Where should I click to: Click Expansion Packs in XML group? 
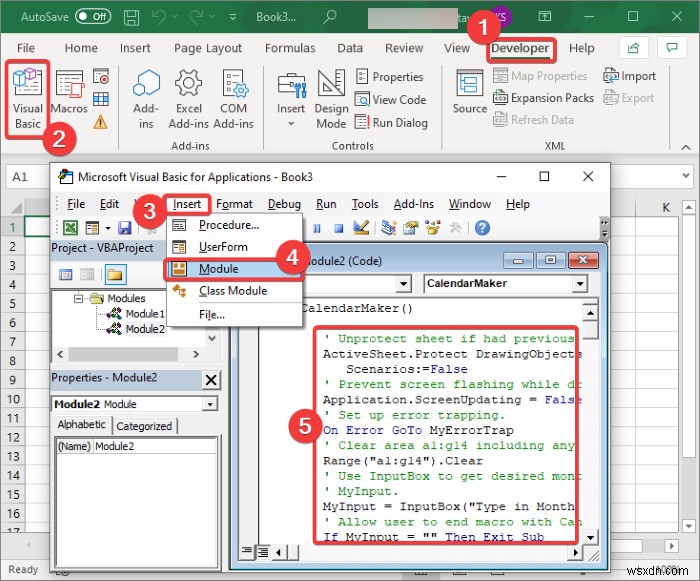(543, 98)
